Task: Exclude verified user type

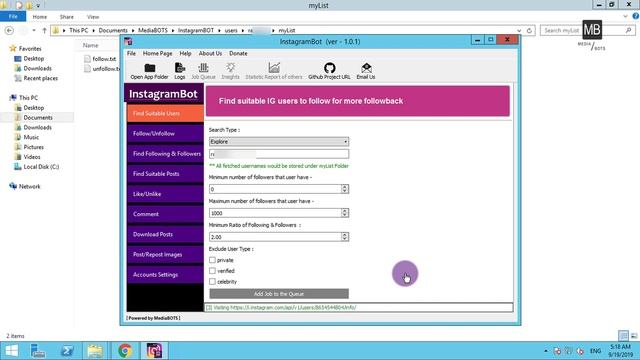Action: [x=212, y=271]
